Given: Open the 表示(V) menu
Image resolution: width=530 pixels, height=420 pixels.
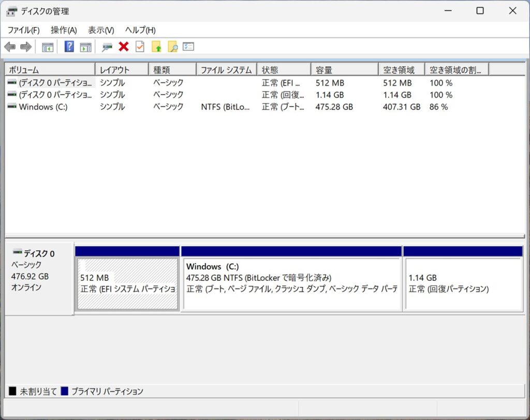Looking at the screenshot, I should pyautogui.click(x=101, y=30).
